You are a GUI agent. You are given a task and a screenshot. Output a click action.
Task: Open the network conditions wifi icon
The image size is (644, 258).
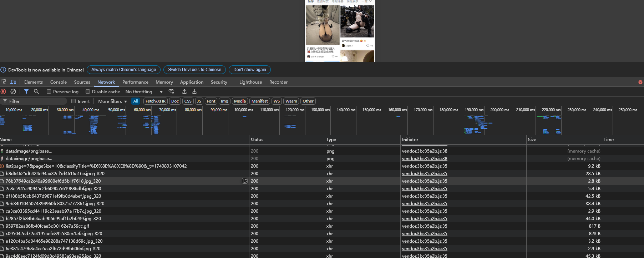click(172, 91)
